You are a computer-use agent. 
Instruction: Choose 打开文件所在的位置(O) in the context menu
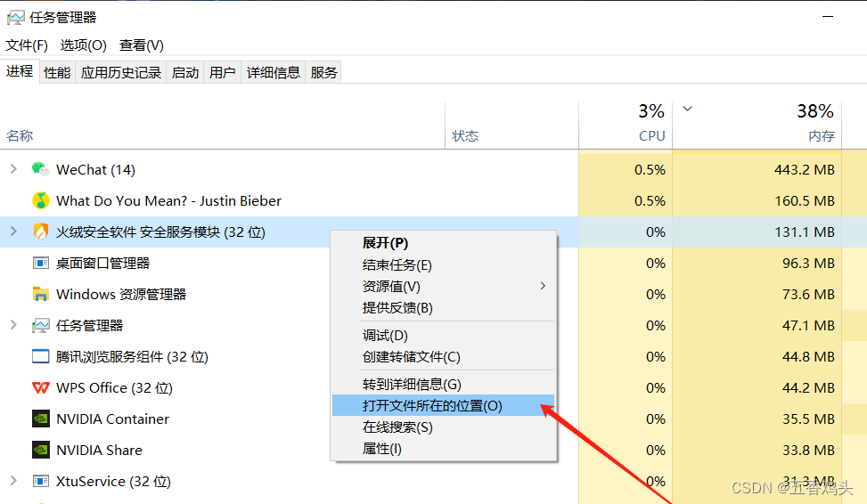(x=444, y=406)
